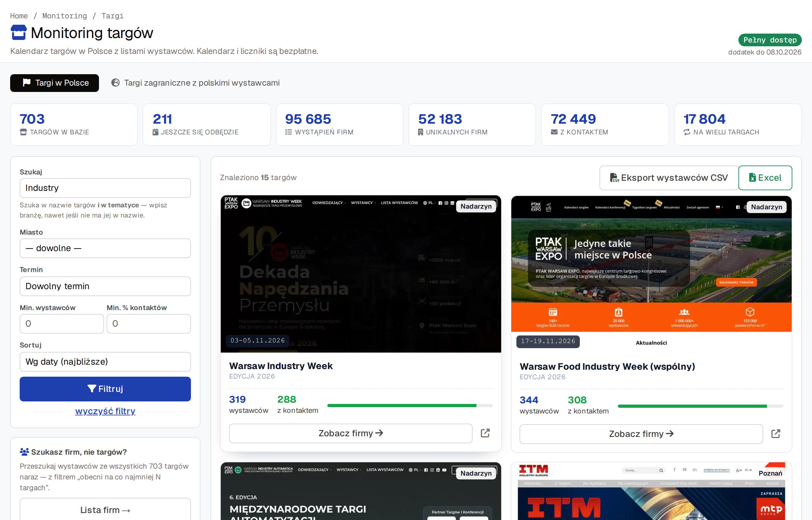
Task: Switch to Targi zagraniczne z polskimi wystawcami tab
Action: click(196, 83)
